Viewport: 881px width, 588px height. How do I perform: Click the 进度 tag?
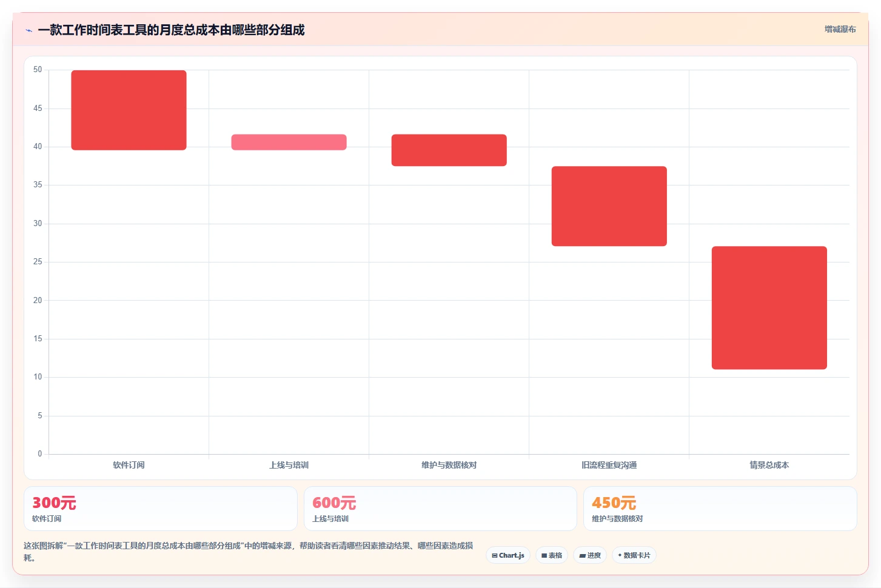[x=590, y=555]
